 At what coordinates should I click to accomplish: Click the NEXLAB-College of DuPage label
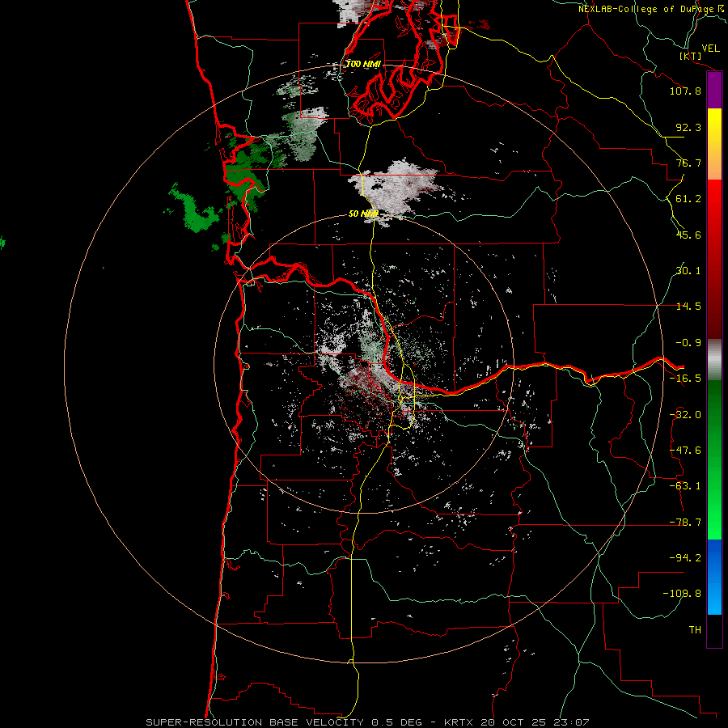[x=647, y=9]
